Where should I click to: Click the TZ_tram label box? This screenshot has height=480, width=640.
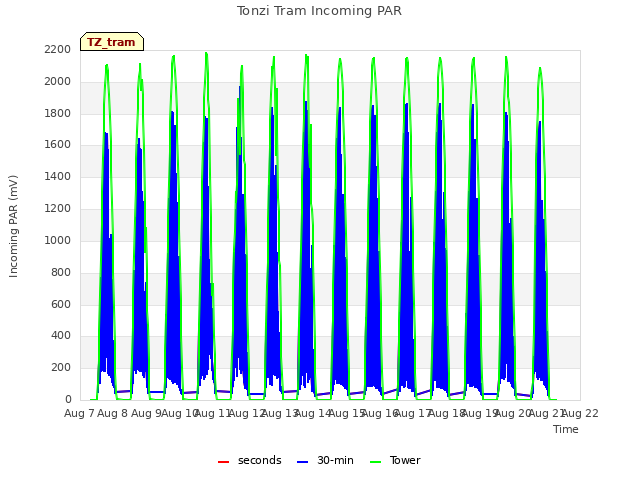pos(112,42)
